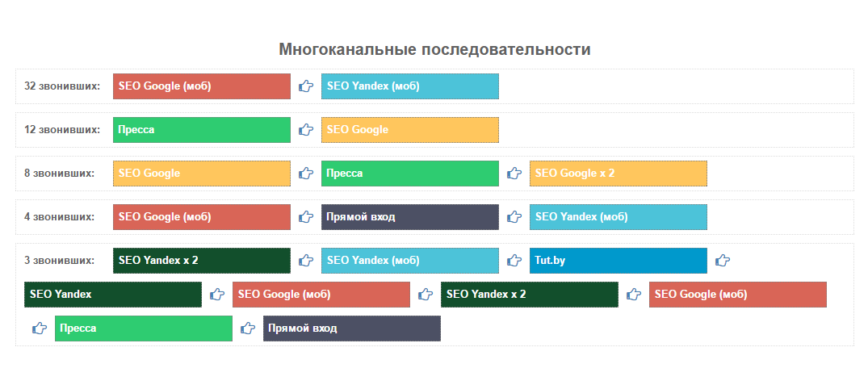The width and height of the screenshot is (868, 385).
Task: Click the '32 звонивших:' row label
Action: click(62, 86)
